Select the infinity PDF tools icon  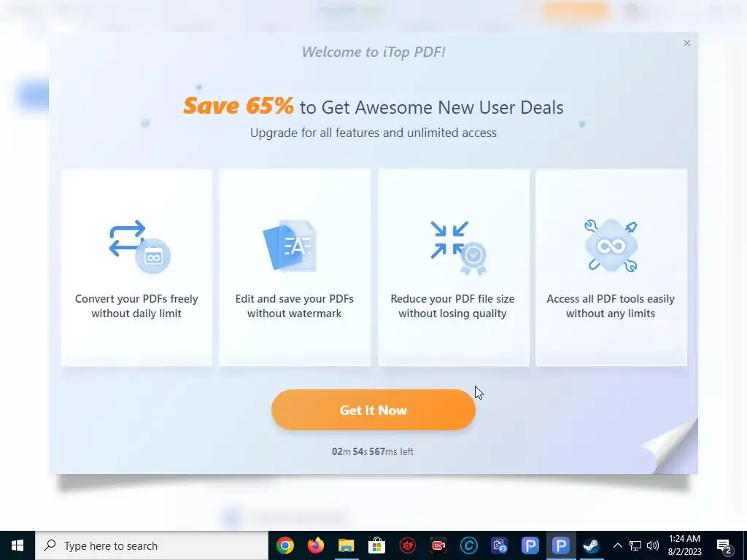[611, 246]
